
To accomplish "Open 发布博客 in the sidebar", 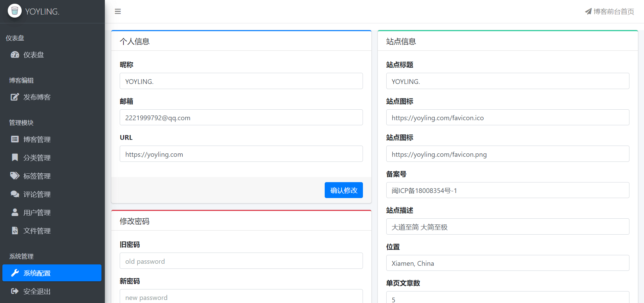I will point(52,97).
